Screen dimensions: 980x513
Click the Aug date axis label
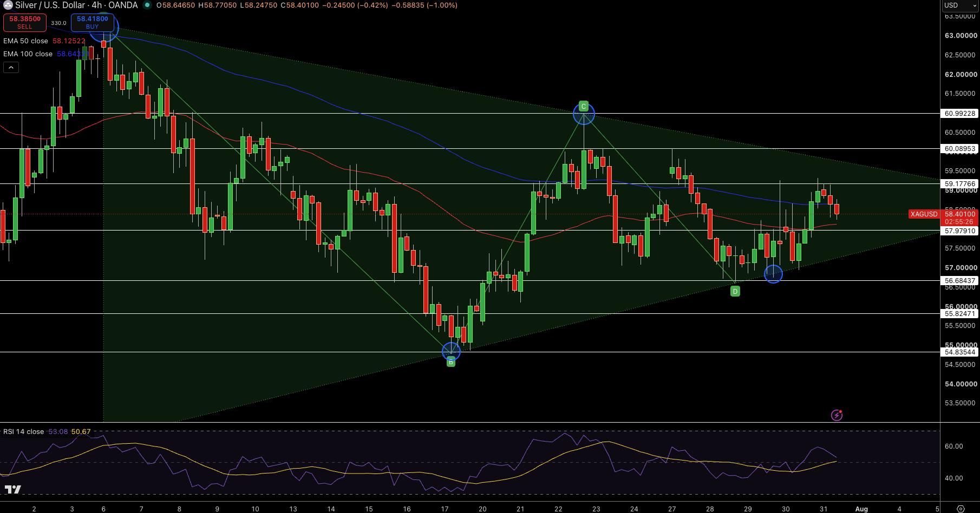861,509
